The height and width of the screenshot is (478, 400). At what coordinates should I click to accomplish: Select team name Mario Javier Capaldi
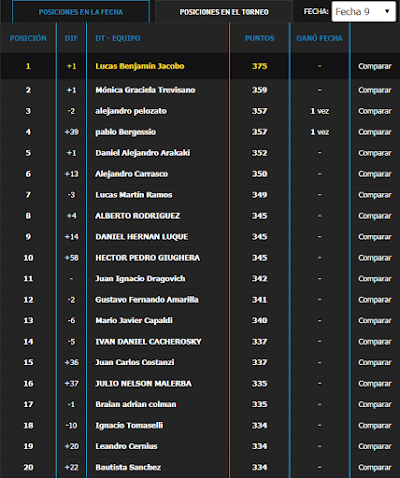(134, 321)
